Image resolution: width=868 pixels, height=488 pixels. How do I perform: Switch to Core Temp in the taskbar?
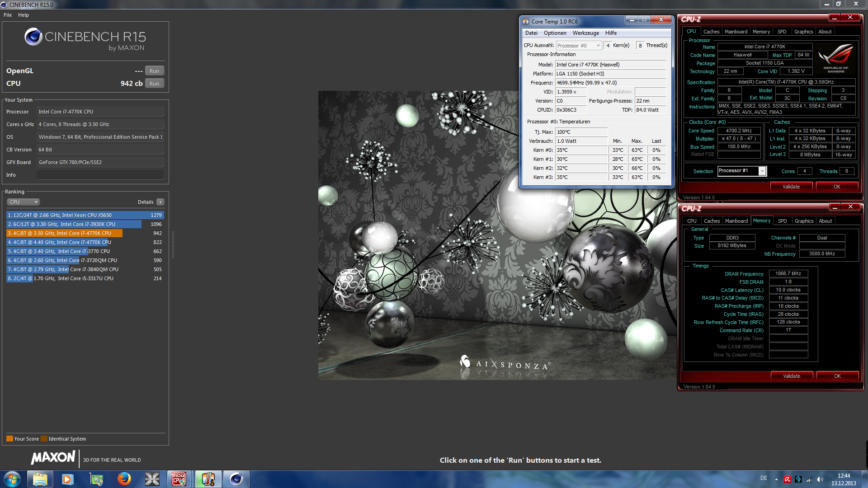(208, 479)
